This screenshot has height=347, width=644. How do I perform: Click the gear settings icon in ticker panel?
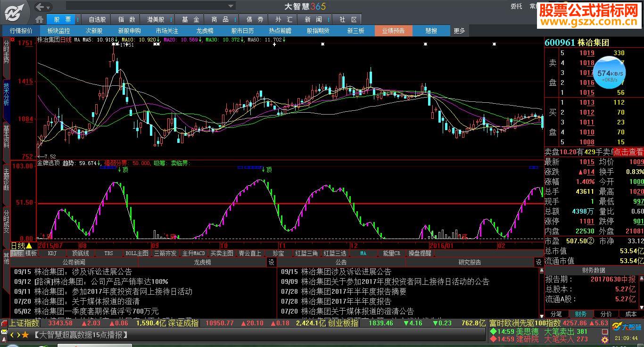(x=605, y=339)
